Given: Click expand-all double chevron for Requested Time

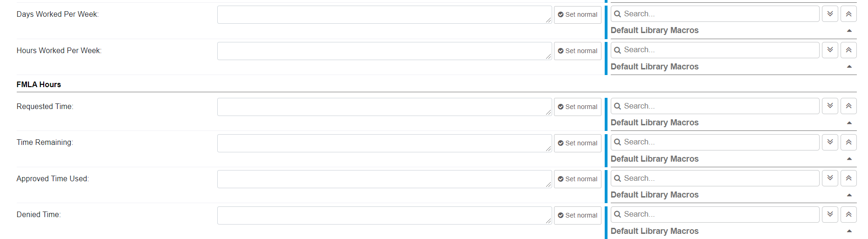Looking at the screenshot, I should pos(830,106).
